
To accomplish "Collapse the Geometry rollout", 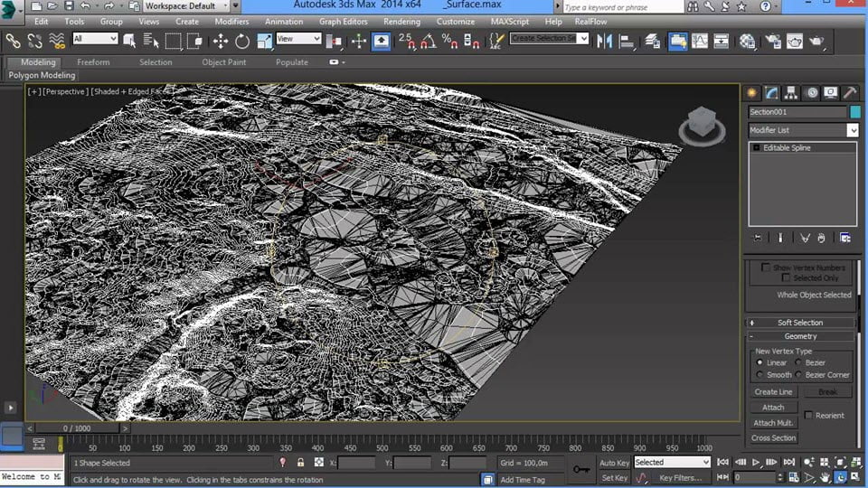I will pos(800,336).
